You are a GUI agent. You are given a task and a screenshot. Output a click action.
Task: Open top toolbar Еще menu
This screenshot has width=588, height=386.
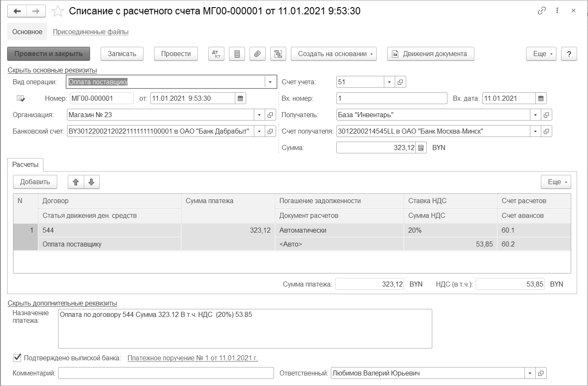point(541,54)
